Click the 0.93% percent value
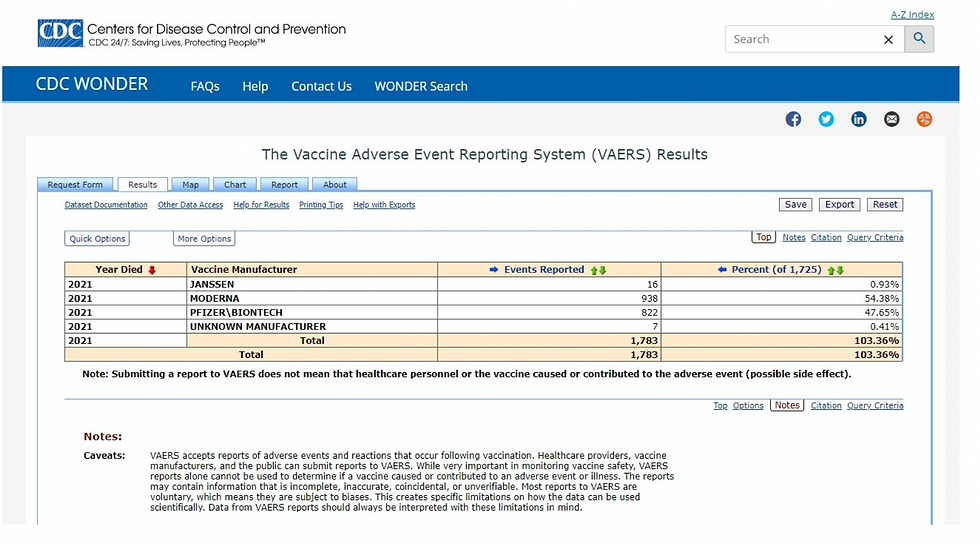Image resolution: width=980 pixels, height=544 pixels. click(x=884, y=284)
